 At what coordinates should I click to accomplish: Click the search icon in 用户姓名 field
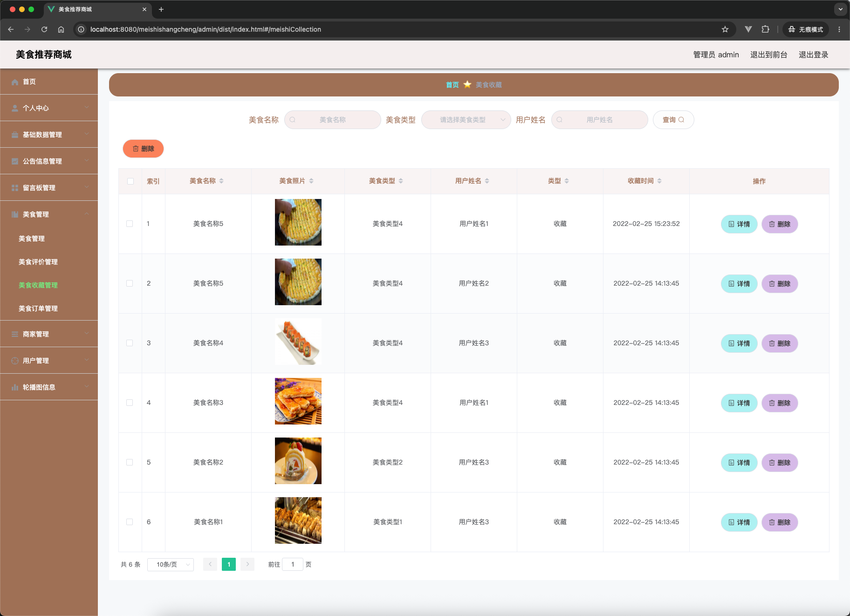(560, 120)
